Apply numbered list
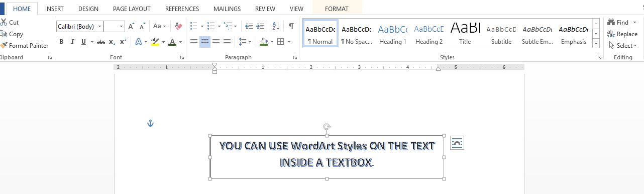The height and width of the screenshot is (194, 644). [210, 26]
